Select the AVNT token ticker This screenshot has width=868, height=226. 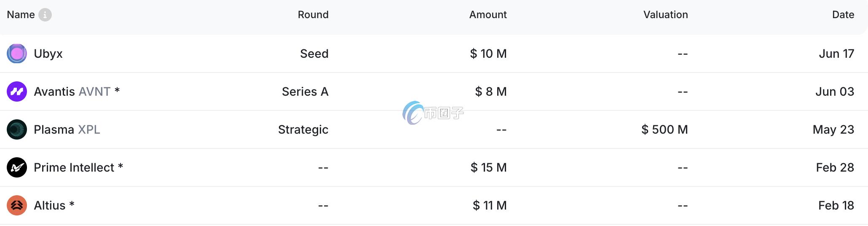tap(94, 91)
